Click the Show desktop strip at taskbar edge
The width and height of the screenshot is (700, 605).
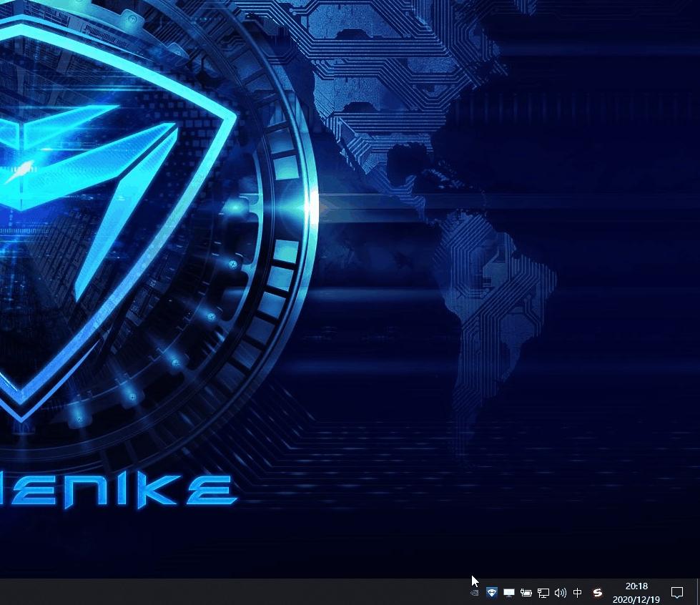698,592
